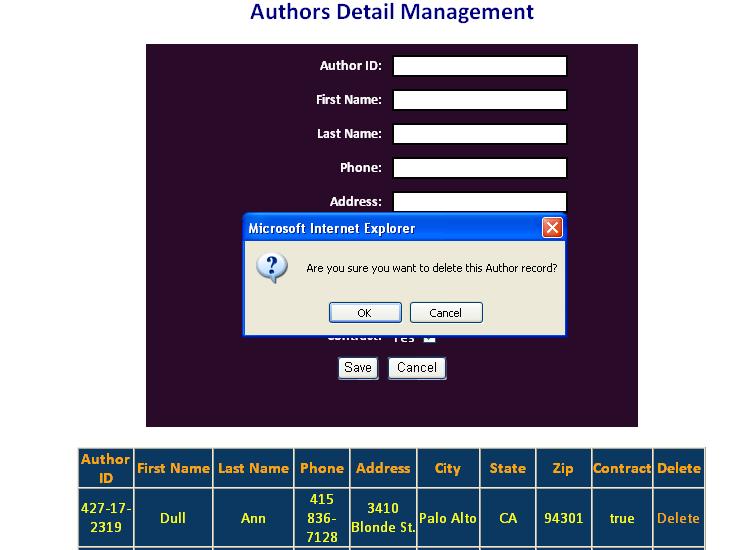Select the 94301 zip cell
755x550 pixels.
563,518
